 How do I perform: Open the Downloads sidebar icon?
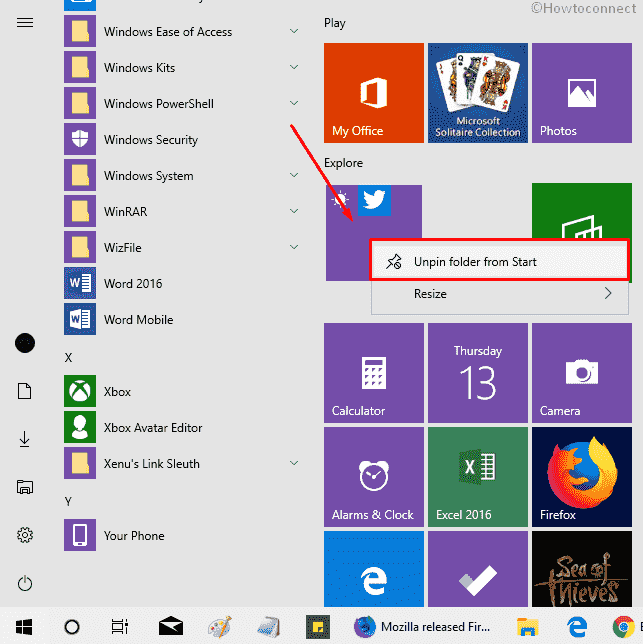point(25,439)
